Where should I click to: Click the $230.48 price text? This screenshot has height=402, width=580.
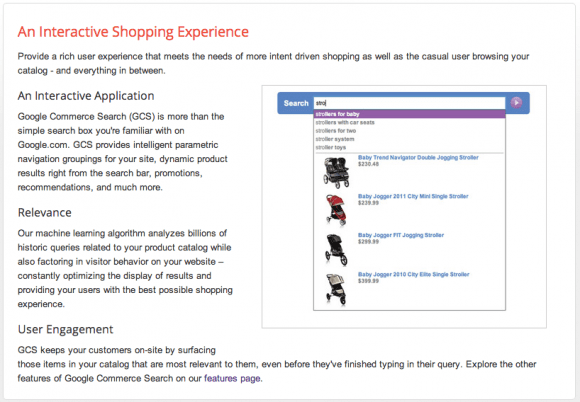[368, 164]
